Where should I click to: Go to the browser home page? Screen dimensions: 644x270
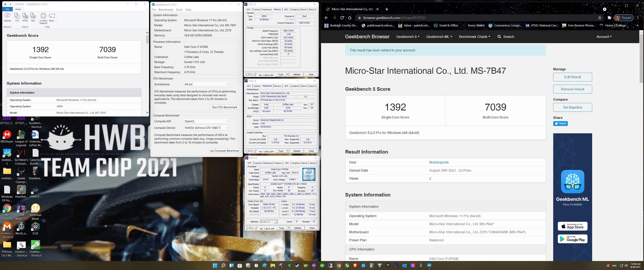[350, 18]
